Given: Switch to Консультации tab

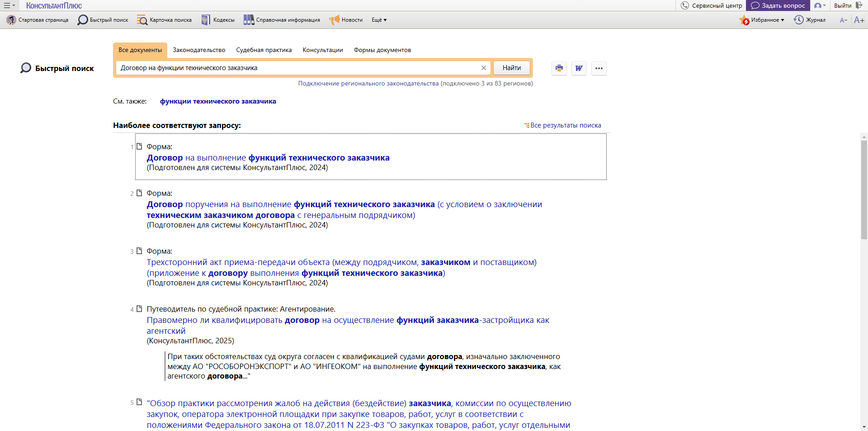Looking at the screenshot, I should 323,50.
